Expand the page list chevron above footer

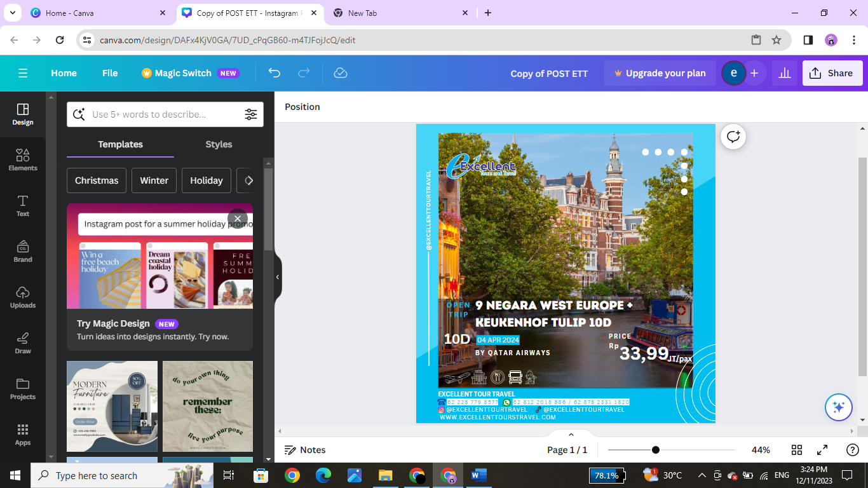pyautogui.click(x=571, y=435)
